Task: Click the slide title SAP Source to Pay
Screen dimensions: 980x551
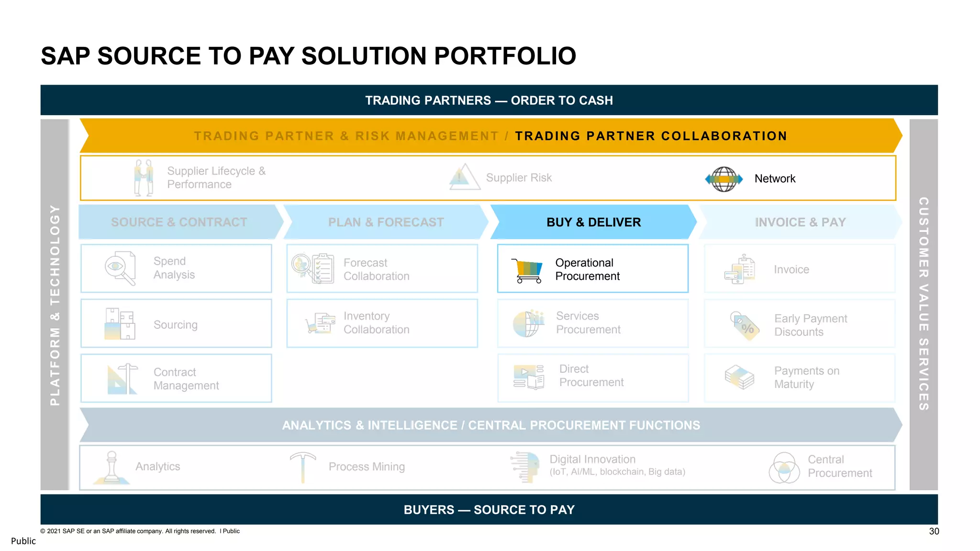Action: pyautogui.click(x=309, y=56)
